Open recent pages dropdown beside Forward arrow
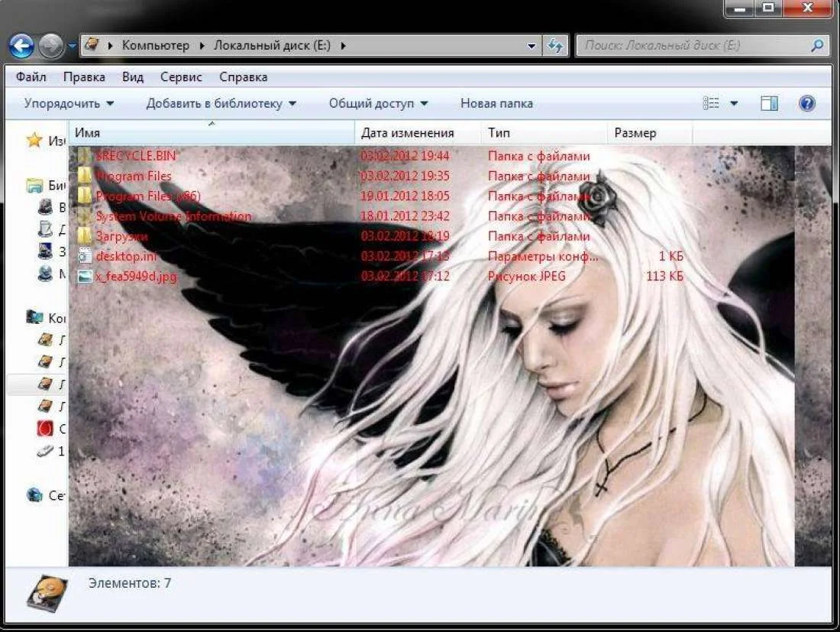Viewport: 840px width, 632px height. 73,46
